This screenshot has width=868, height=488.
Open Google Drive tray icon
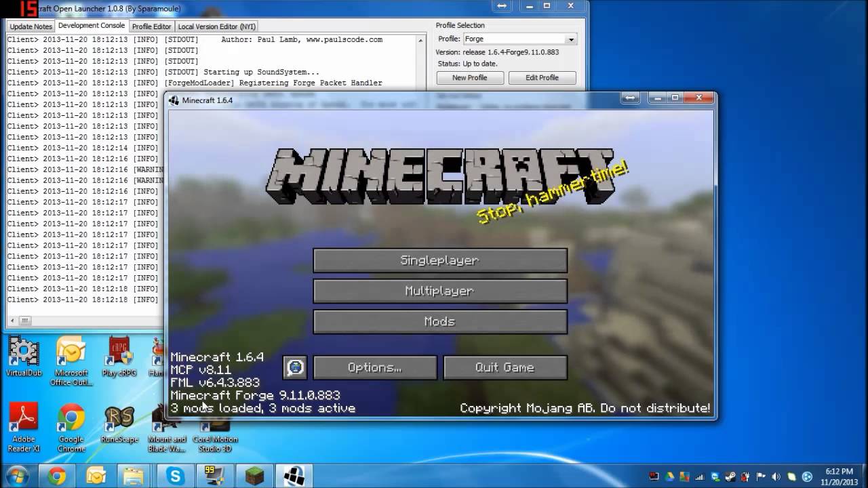tap(671, 476)
